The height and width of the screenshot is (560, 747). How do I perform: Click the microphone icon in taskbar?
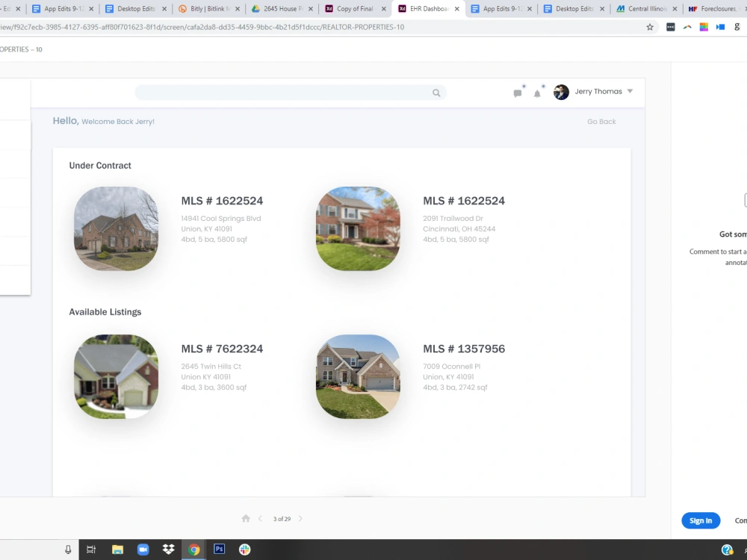pyautogui.click(x=68, y=550)
